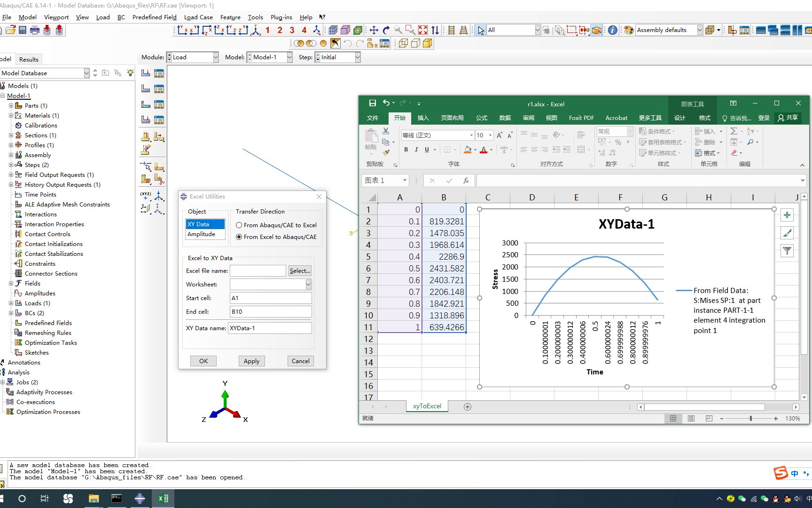
Task: Select the xyToExcel sheet tab
Action: coord(427,406)
